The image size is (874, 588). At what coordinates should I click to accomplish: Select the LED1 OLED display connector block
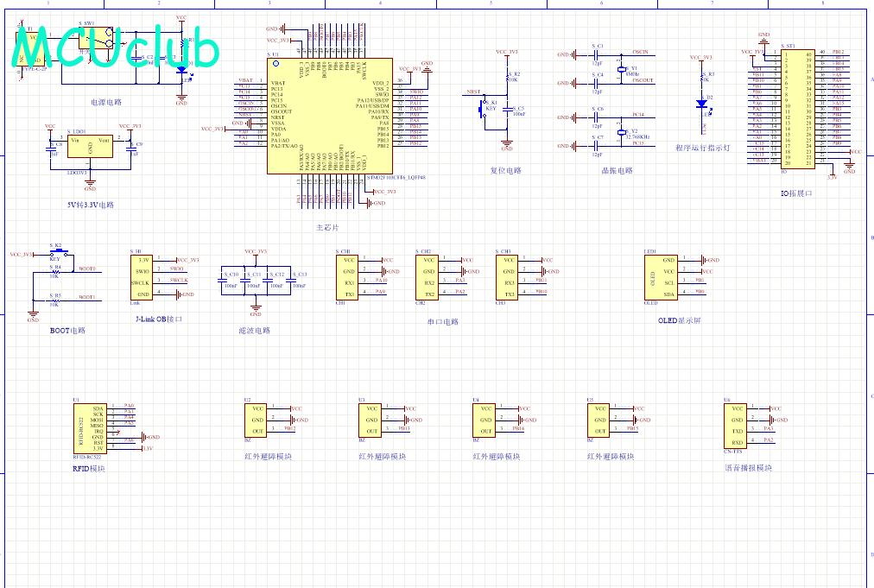[x=661, y=277]
